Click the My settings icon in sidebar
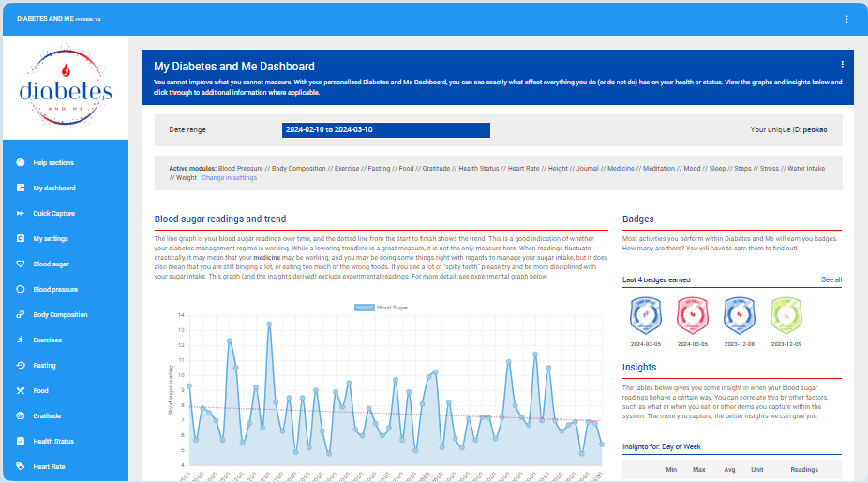 (x=21, y=238)
